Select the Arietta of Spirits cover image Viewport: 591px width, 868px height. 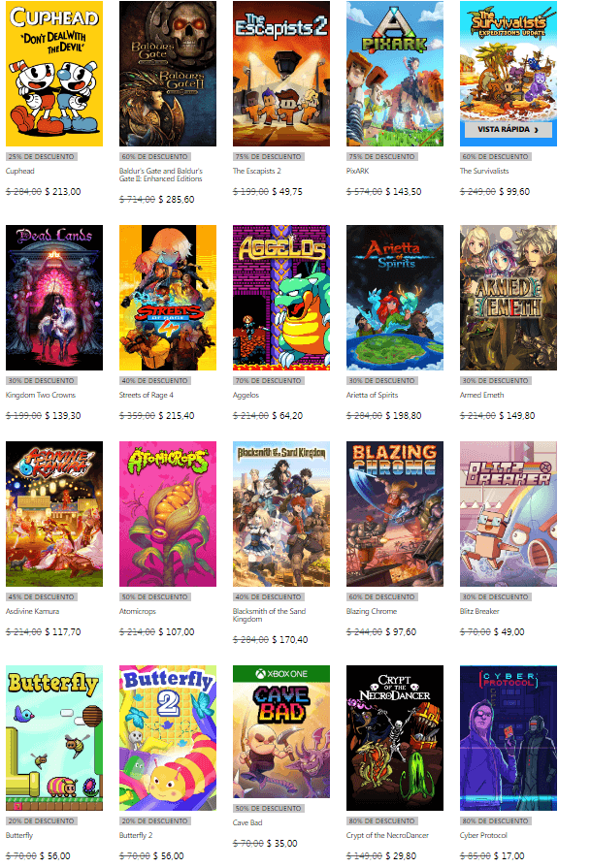point(395,298)
